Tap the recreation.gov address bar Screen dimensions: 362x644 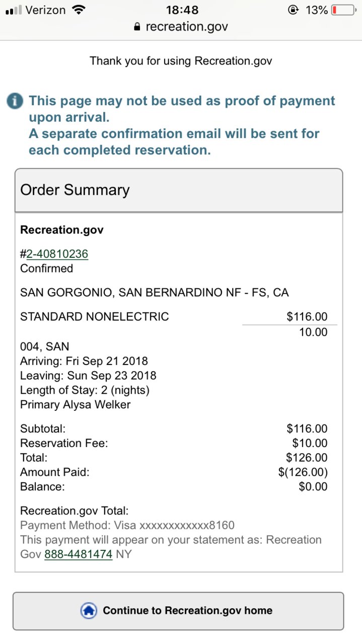181,27
